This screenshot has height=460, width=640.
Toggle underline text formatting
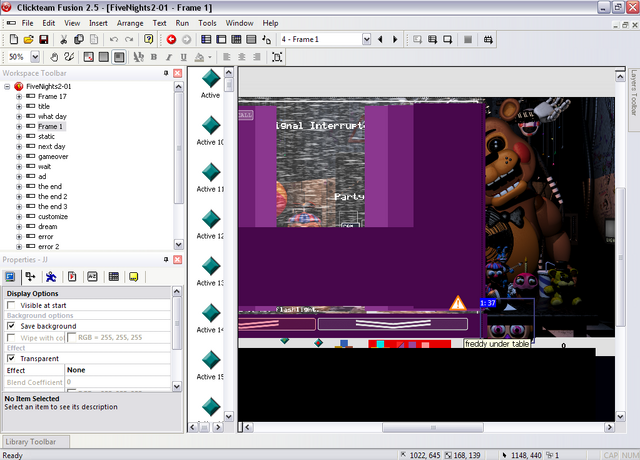tap(184, 57)
